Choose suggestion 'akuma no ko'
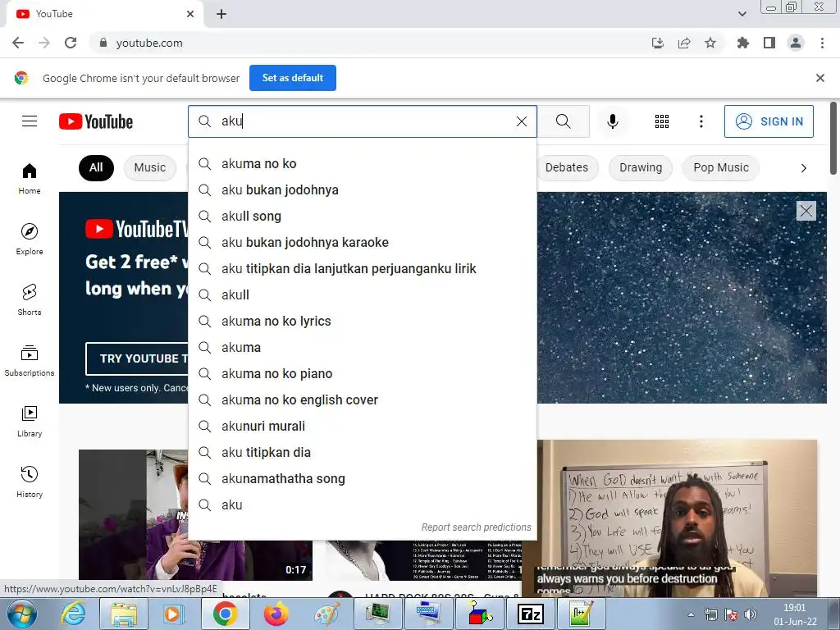The width and height of the screenshot is (840, 630). click(x=363, y=163)
